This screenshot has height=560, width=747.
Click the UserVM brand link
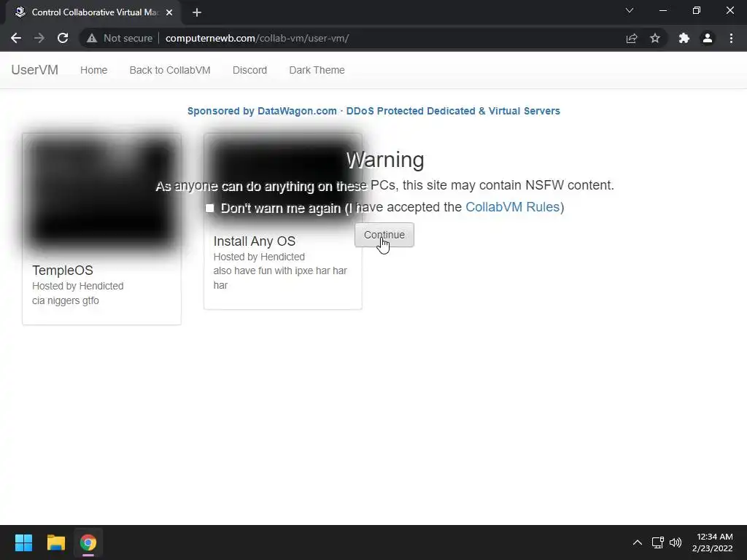click(35, 70)
